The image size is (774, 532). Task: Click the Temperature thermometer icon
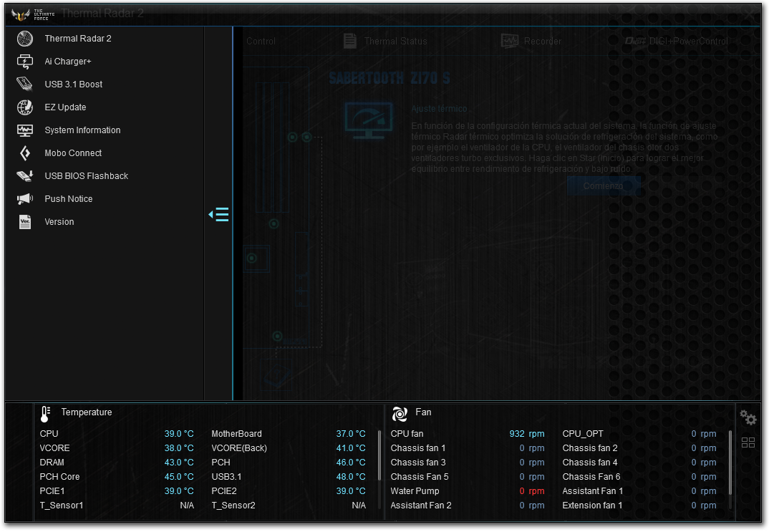(45, 414)
